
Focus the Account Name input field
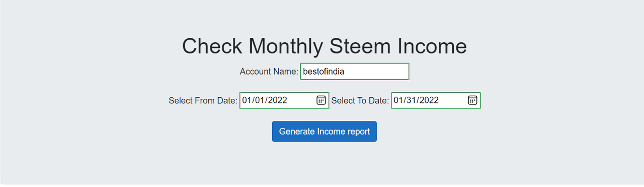pos(355,72)
